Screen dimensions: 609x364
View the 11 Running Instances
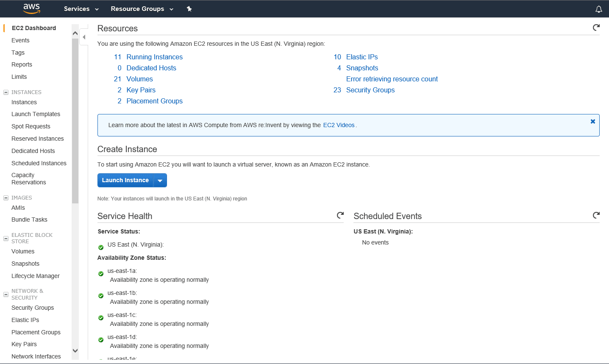click(x=154, y=57)
